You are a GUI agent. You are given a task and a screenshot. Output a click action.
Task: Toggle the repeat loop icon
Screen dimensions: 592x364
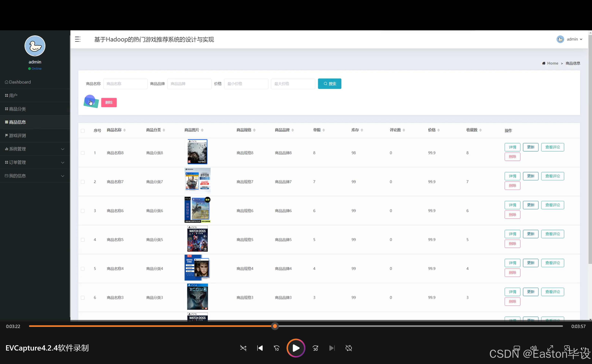[x=349, y=348]
